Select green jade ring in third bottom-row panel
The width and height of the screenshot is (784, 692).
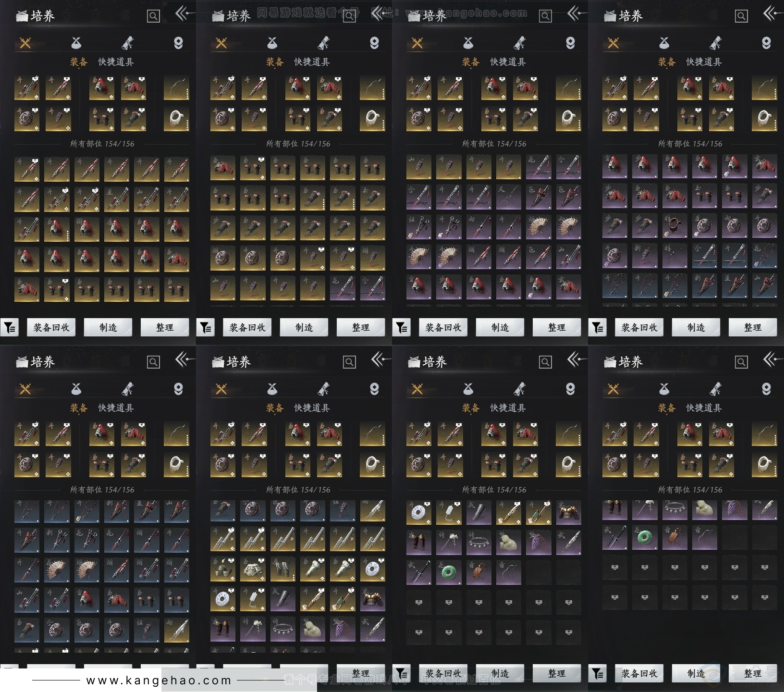449,572
